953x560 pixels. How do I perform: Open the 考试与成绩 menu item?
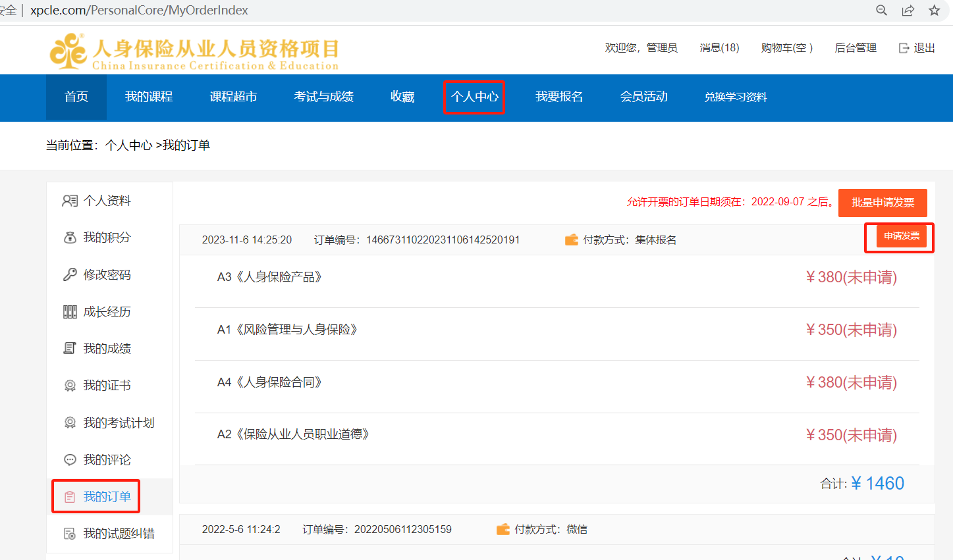323,96
